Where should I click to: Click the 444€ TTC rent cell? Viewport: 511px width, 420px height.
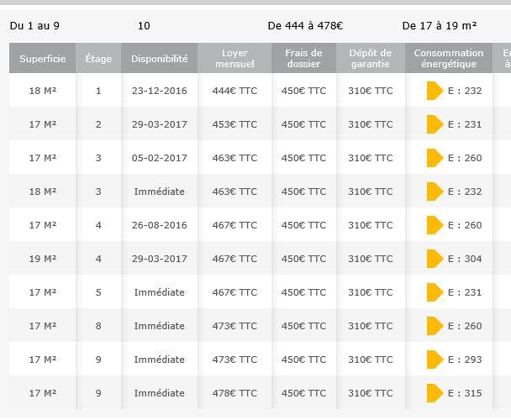pyautogui.click(x=234, y=91)
